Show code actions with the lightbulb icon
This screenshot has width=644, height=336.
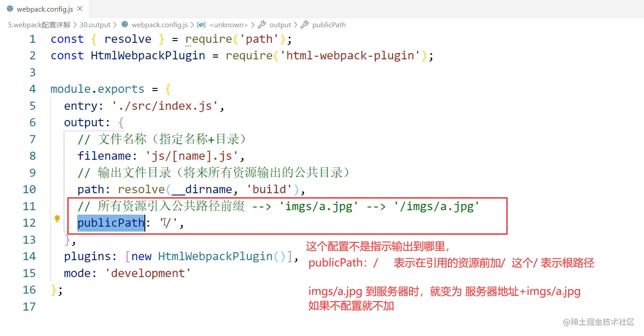pos(57,219)
